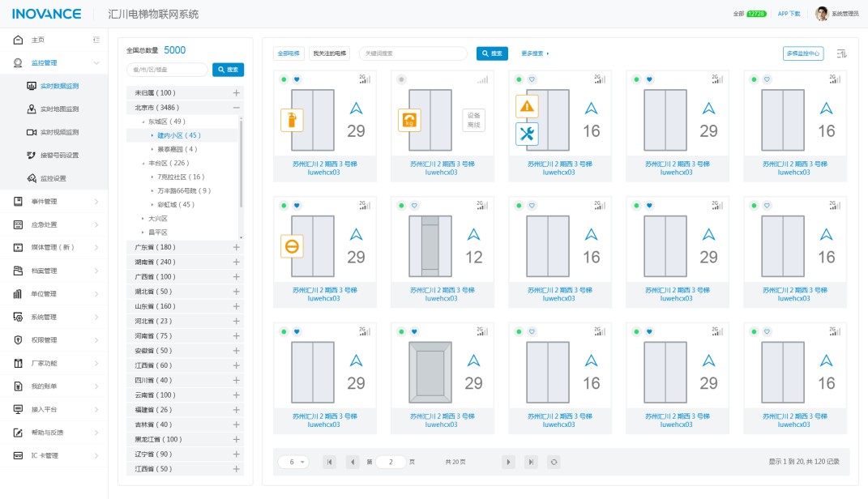Image resolution: width=868 pixels, height=499 pixels.
Task: Toggle the heart on the floor 12 elevator card
Action: [414, 206]
